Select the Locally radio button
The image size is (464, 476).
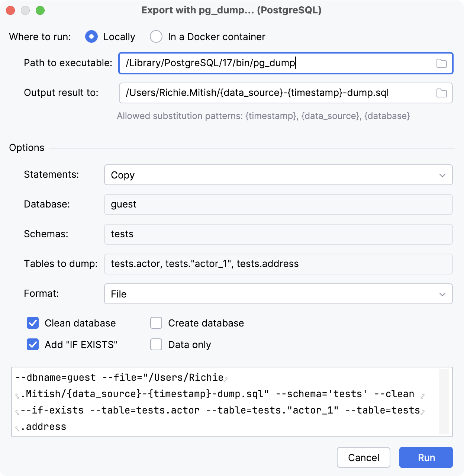[x=91, y=36]
